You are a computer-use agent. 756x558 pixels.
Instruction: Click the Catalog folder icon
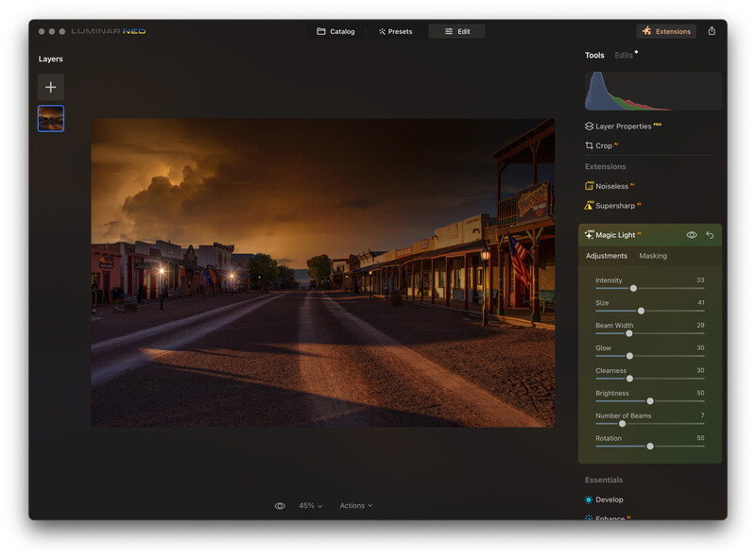click(321, 31)
